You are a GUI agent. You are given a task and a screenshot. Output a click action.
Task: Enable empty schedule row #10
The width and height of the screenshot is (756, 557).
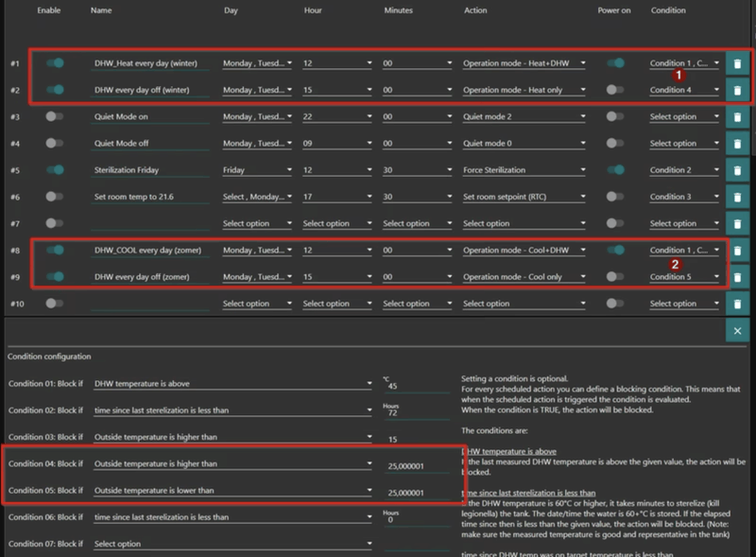pyautogui.click(x=54, y=304)
